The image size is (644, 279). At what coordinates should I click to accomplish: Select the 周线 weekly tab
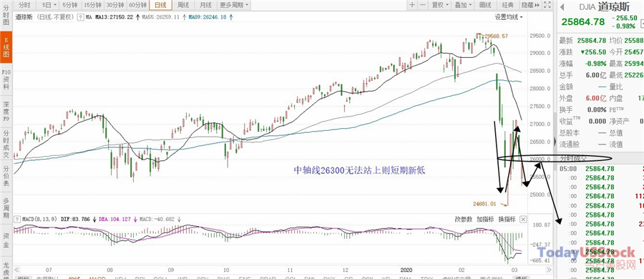[x=183, y=5]
